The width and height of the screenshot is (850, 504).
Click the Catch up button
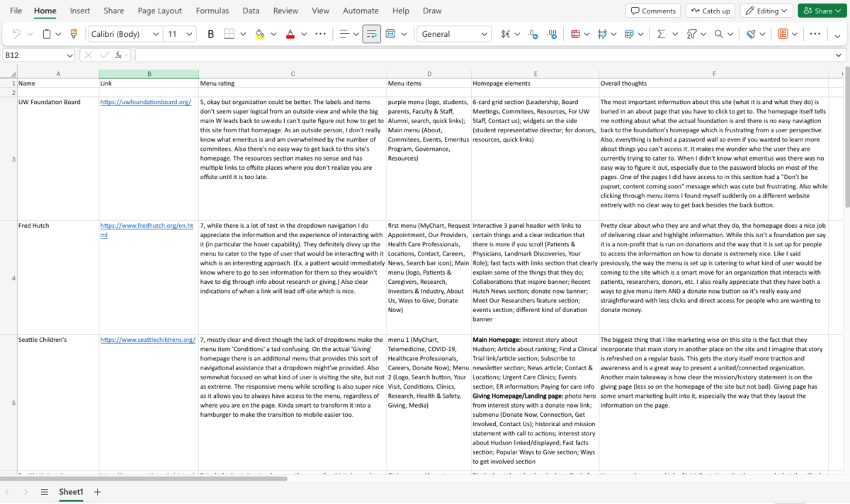click(710, 11)
